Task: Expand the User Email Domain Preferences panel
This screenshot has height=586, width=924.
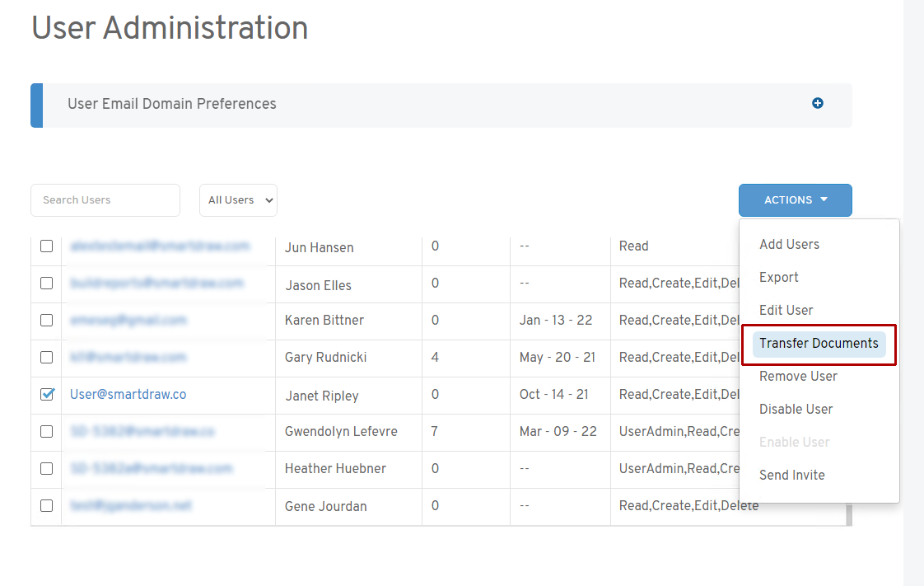Action: (x=172, y=104)
